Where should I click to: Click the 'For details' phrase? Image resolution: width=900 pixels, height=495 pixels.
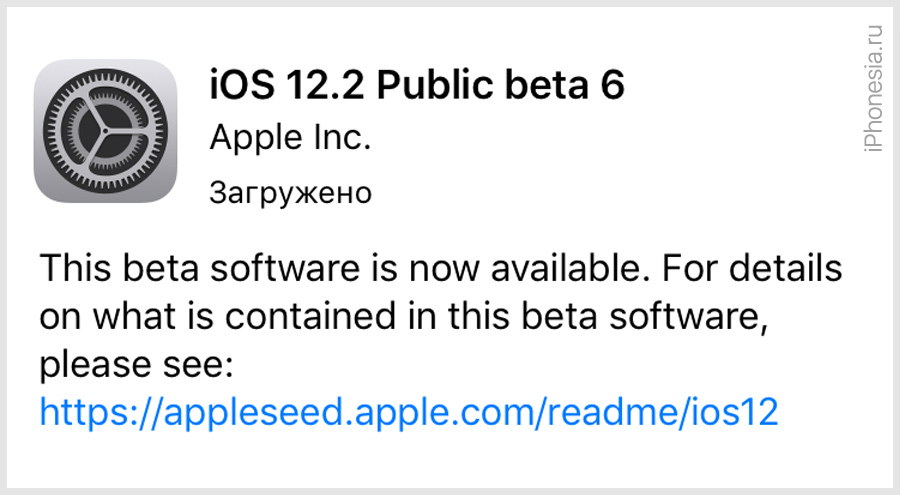752,268
